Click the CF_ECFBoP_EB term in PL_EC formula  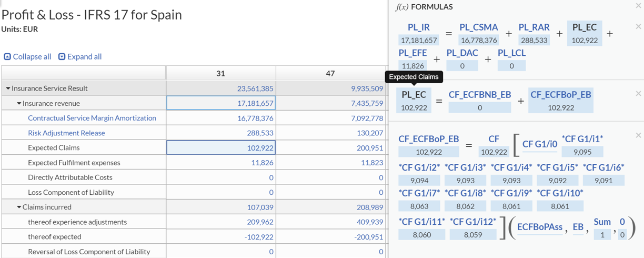point(561,95)
